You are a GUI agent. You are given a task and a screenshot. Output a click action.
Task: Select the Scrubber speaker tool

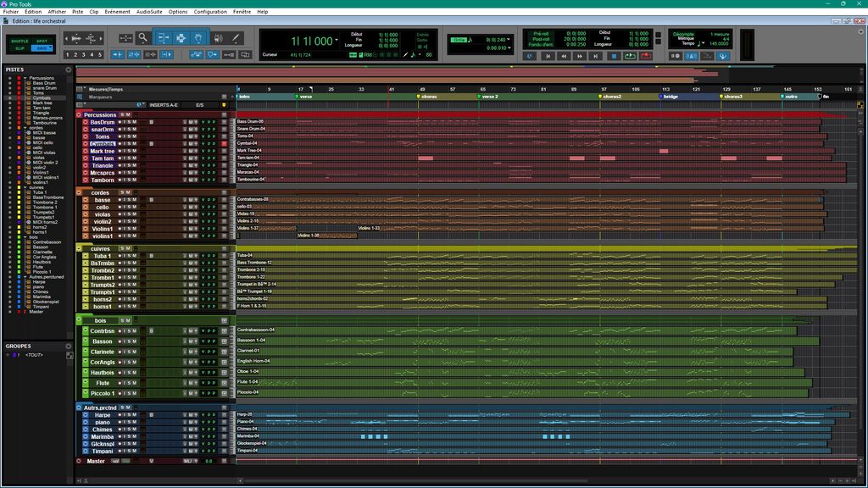point(217,37)
